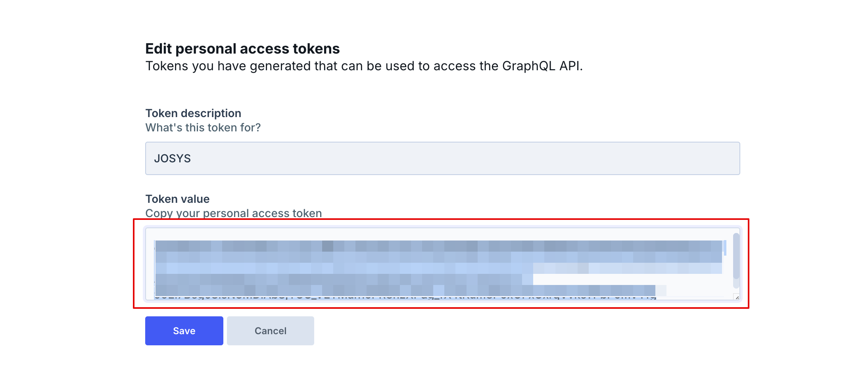Viewport: 868px width, 385px height.
Task: Click the blank space after token's fourth line
Action: [631, 279]
